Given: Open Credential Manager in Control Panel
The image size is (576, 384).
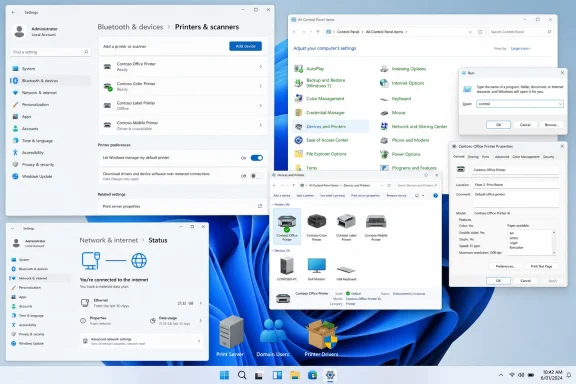Looking at the screenshot, I should pos(320,112).
